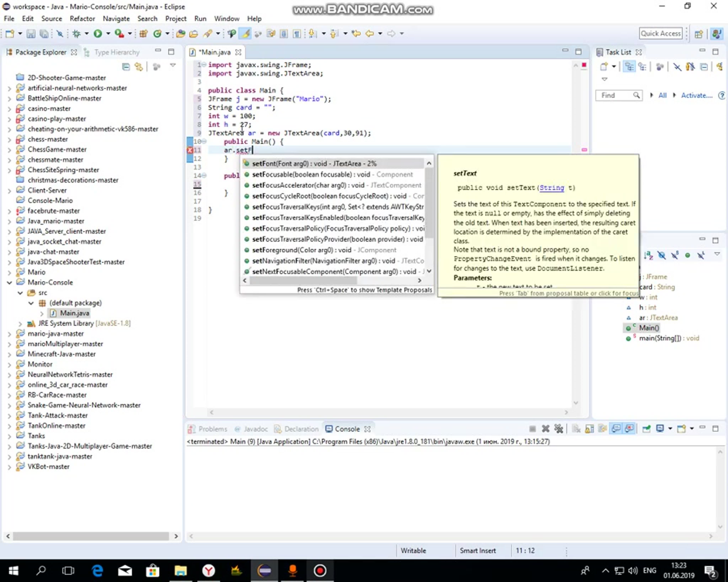Switch to the Problems tab
This screenshot has width=728, height=582.
tap(208, 429)
